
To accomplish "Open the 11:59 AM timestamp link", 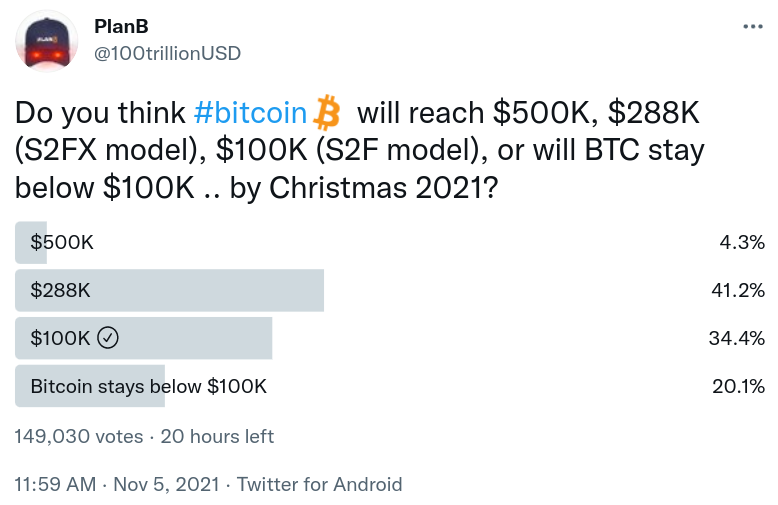I will (55, 484).
